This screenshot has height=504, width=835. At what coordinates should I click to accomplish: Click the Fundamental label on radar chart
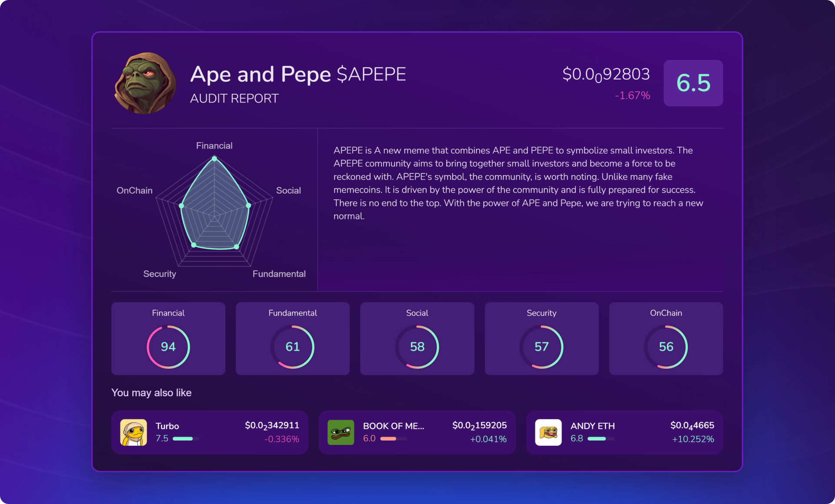pos(279,274)
